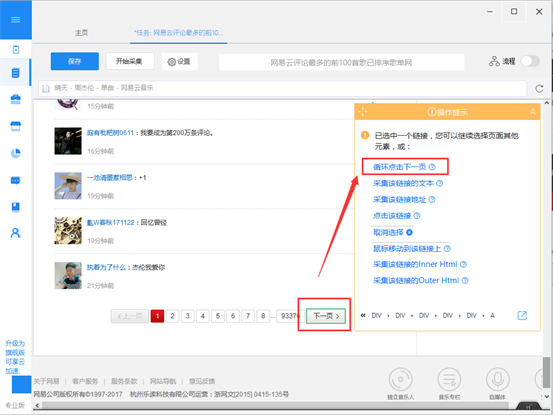Image resolution: width=553 pixels, height=415 pixels.
Task: Click the vertical scrollbar down arrow
Action: tap(547, 397)
